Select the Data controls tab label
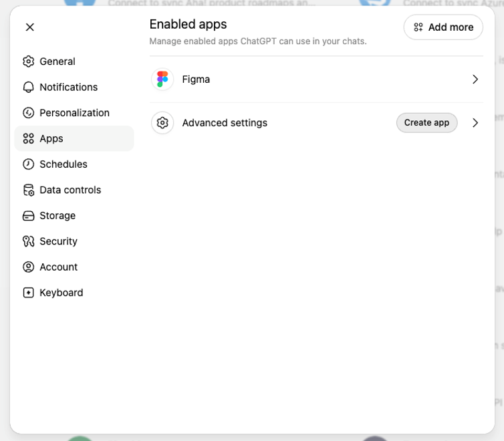The height and width of the screenshot is (441, 504). click(70, 190)
